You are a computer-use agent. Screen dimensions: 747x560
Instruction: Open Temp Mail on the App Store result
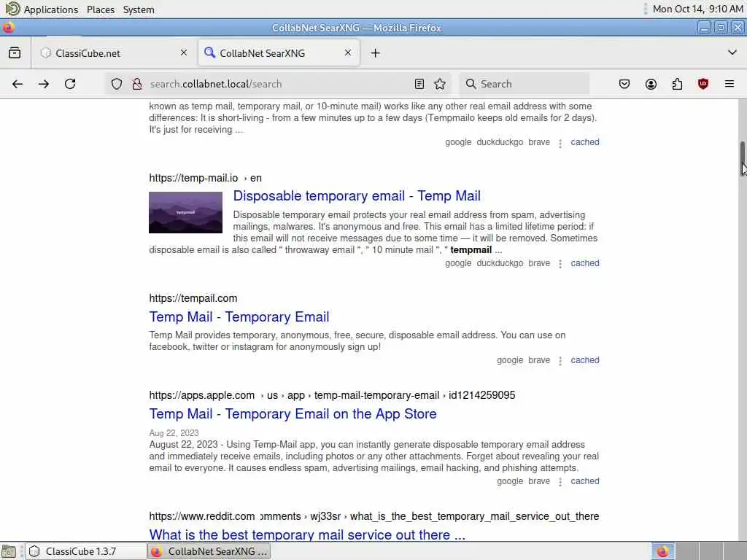tap(293, 414)
